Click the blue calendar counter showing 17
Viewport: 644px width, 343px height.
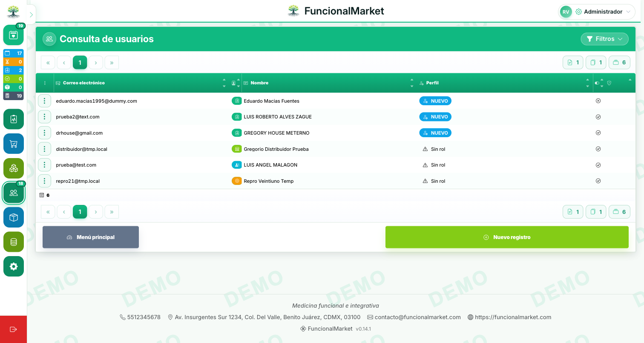(13, 53)
